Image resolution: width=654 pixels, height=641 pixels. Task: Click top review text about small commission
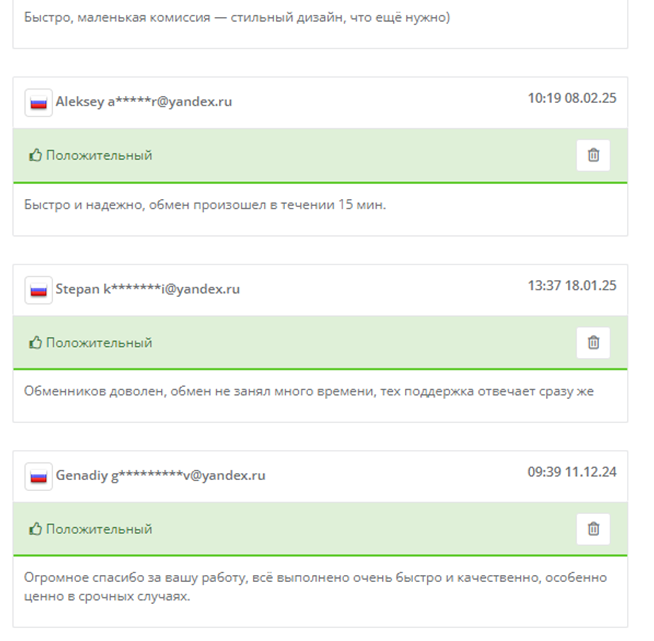point(237,17)
